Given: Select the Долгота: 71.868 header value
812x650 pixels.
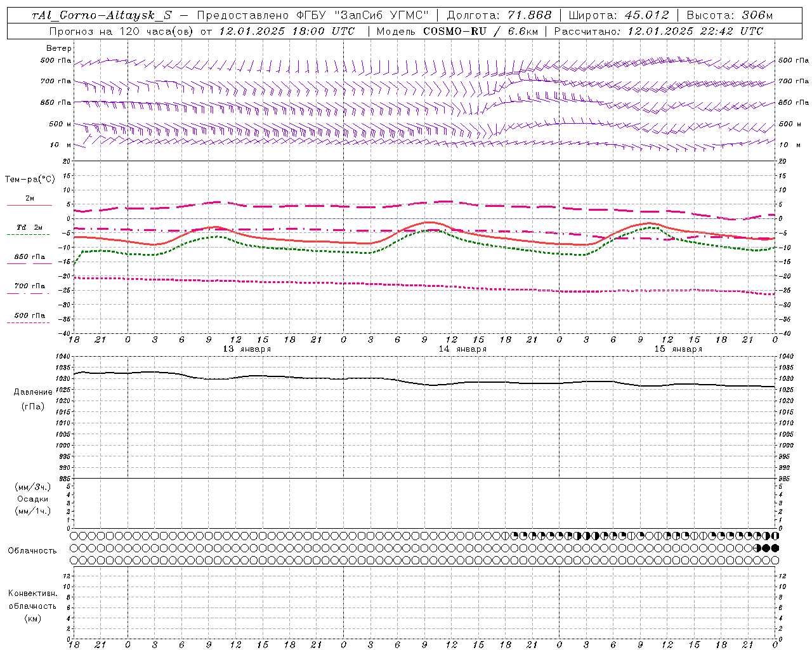Looking at the screenshot, I should point(499,15).
